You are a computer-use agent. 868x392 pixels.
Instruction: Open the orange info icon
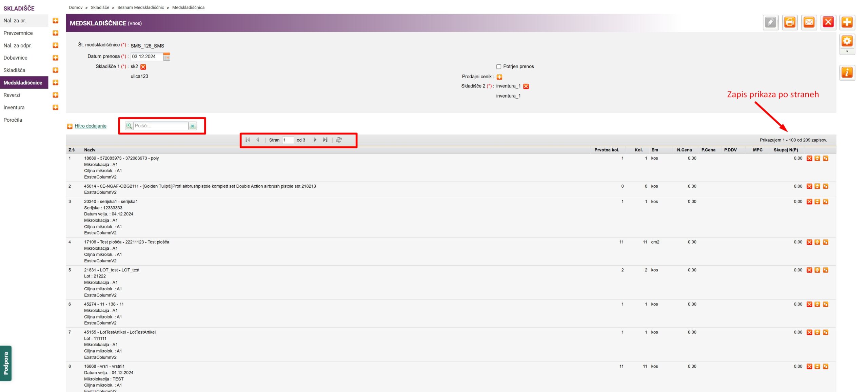tap(847, 73)
